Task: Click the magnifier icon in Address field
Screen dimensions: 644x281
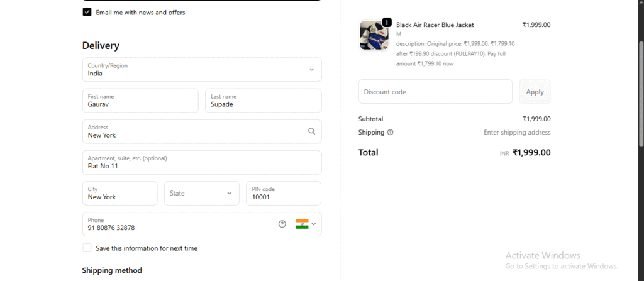Action: (x=311, y=131)
